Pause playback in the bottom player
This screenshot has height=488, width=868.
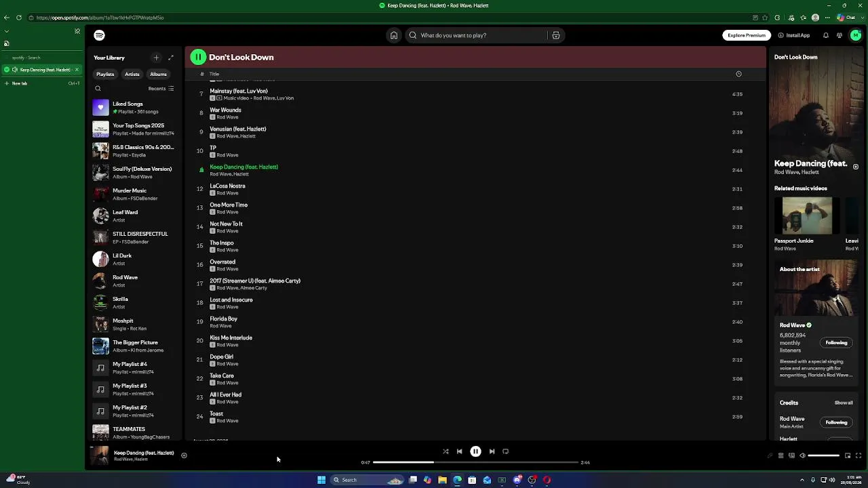coord(475,451)
